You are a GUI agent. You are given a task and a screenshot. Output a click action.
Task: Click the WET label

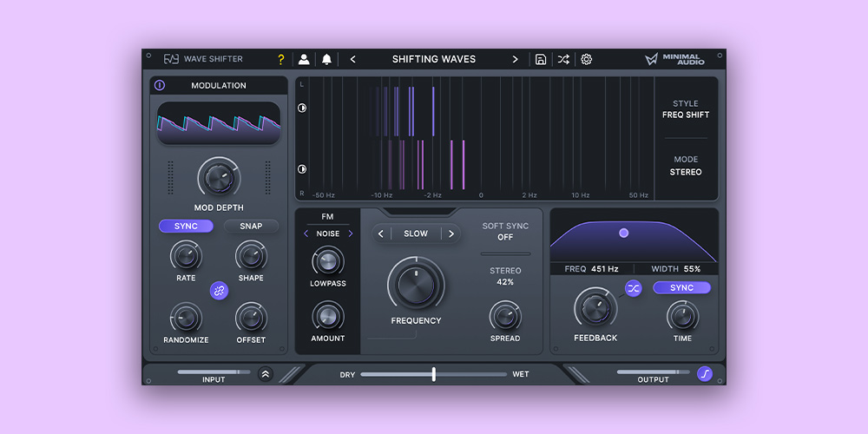point(520,374)
